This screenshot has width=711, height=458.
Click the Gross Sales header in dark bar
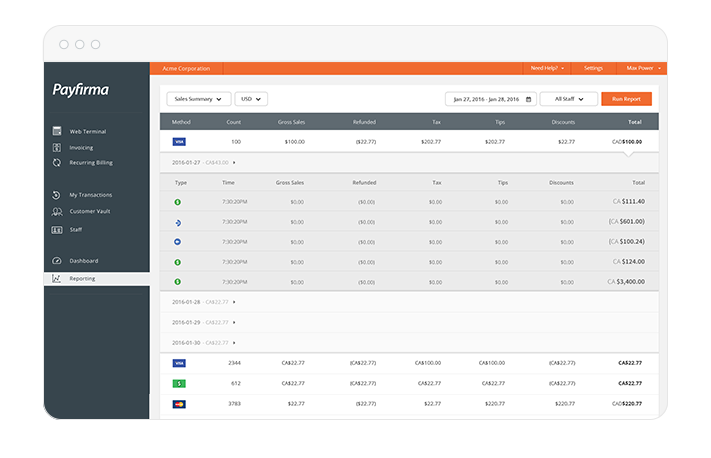pyautogui.click(x=291, y=122)
